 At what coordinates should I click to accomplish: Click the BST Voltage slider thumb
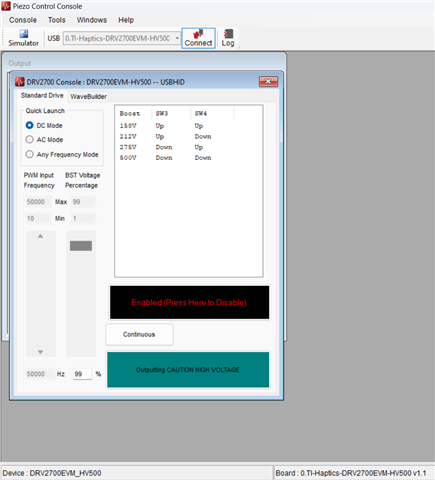coord(81,246)
